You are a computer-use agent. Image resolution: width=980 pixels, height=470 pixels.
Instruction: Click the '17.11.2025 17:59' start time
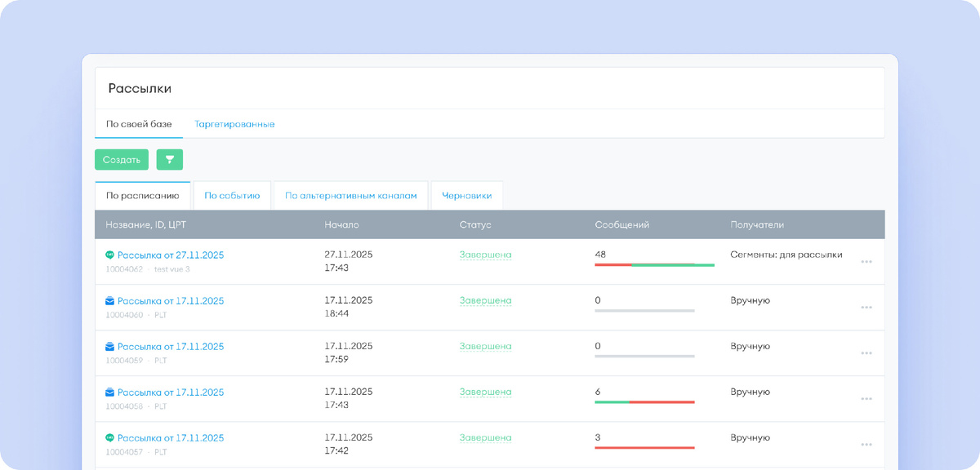pos(349,352)
